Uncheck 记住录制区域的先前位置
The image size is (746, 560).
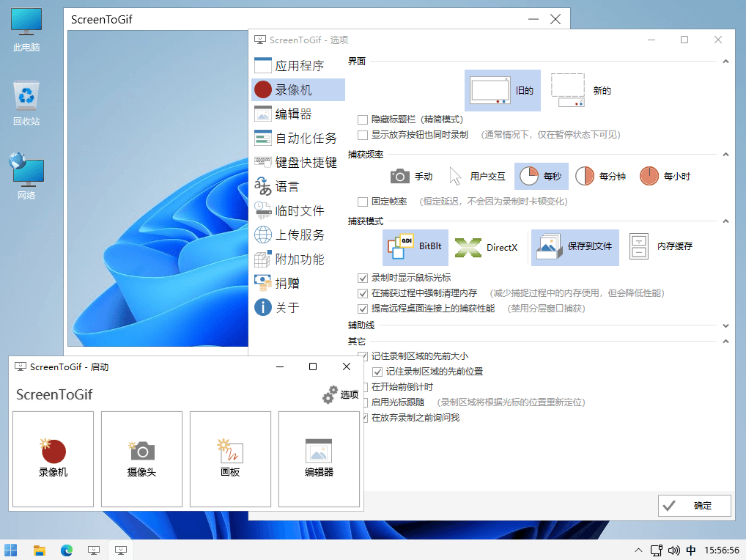tap(377, 372)
